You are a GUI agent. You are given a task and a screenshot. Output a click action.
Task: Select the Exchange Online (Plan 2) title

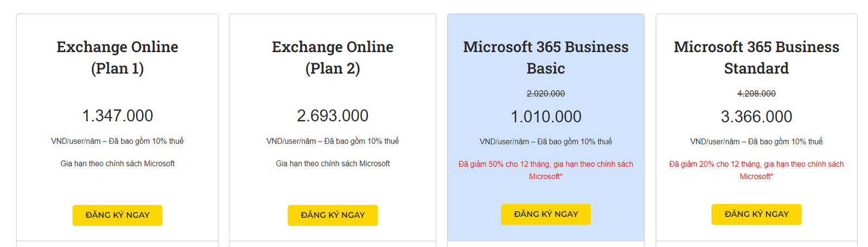click(x=333, y=58)
